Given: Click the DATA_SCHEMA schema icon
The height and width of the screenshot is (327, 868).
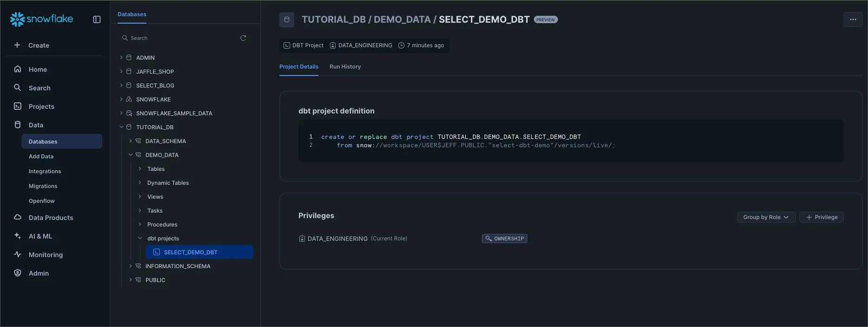Looking at the screenshot, I should [138, 141].
